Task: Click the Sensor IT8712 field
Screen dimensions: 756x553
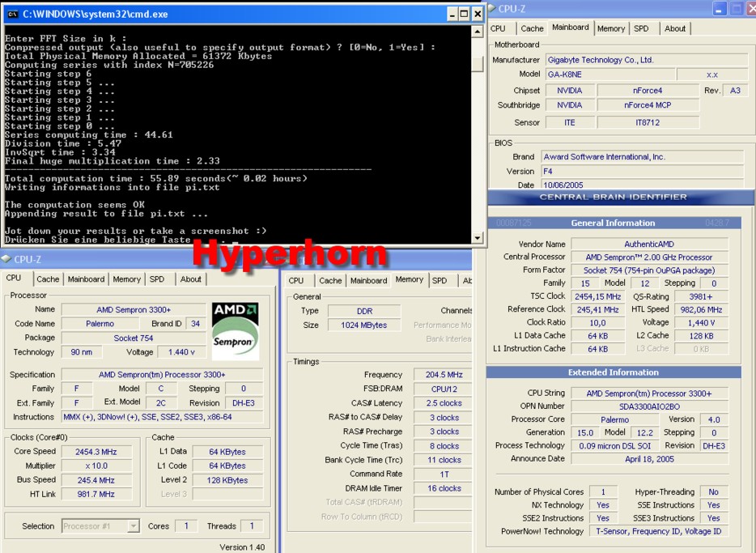Action: (648, 122)
